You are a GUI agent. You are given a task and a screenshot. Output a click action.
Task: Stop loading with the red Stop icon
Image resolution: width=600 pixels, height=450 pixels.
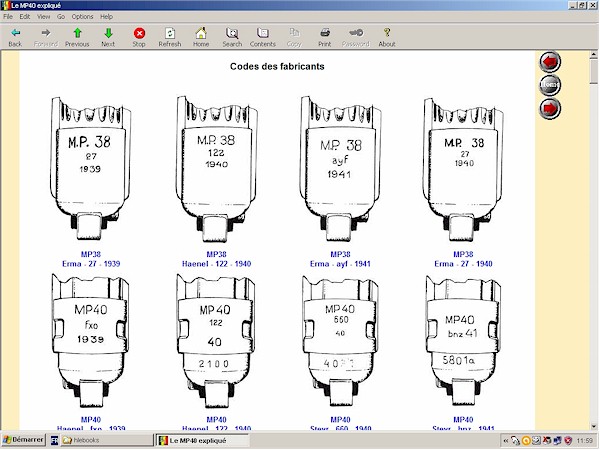[x=139, y=38]
